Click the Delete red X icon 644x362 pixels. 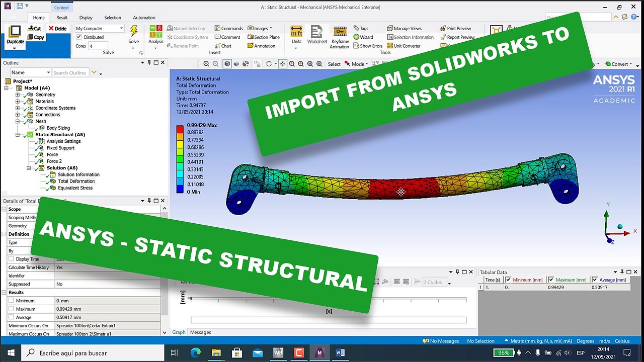click(x=51, y=29)
